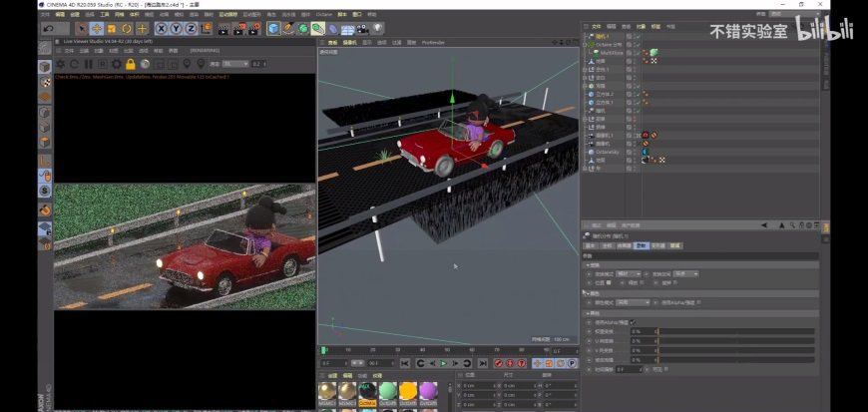Click the lock icon in Live Viewer
Screen dimensions: 868x412
(x=130, y=64)
